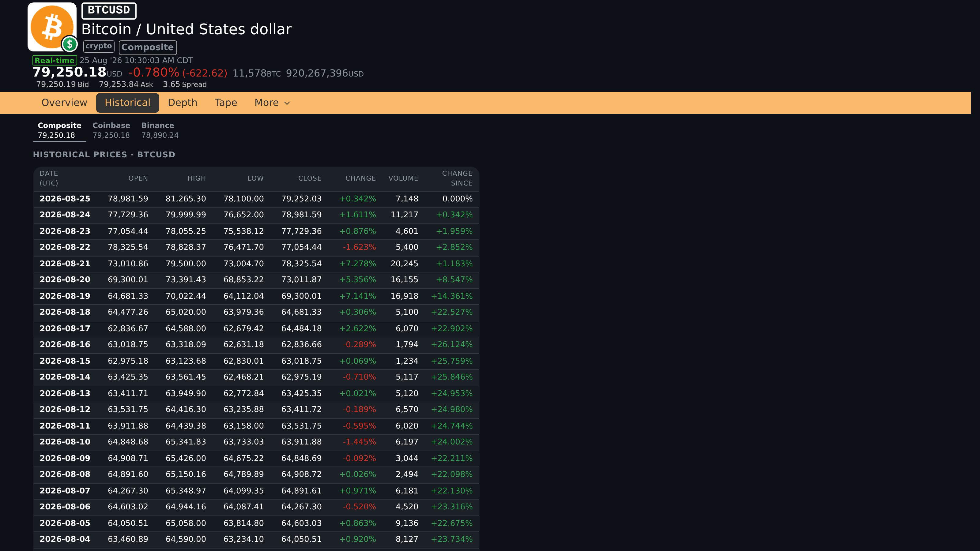The image size is (980, 551).
Task: Click the -0.780% daily change figure
Action: tap(154, 73)
